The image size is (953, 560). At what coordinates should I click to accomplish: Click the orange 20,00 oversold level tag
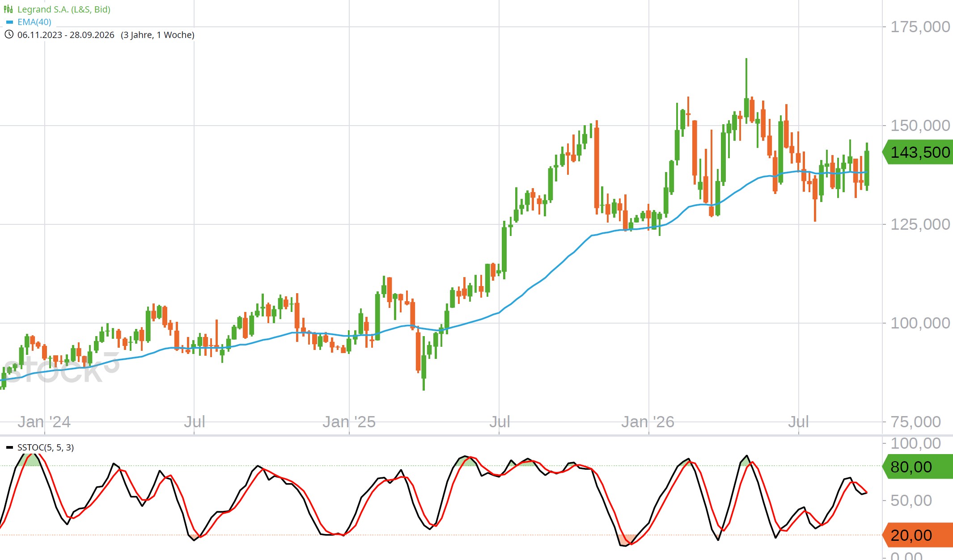pyautogui.click(x=918, y=535)
